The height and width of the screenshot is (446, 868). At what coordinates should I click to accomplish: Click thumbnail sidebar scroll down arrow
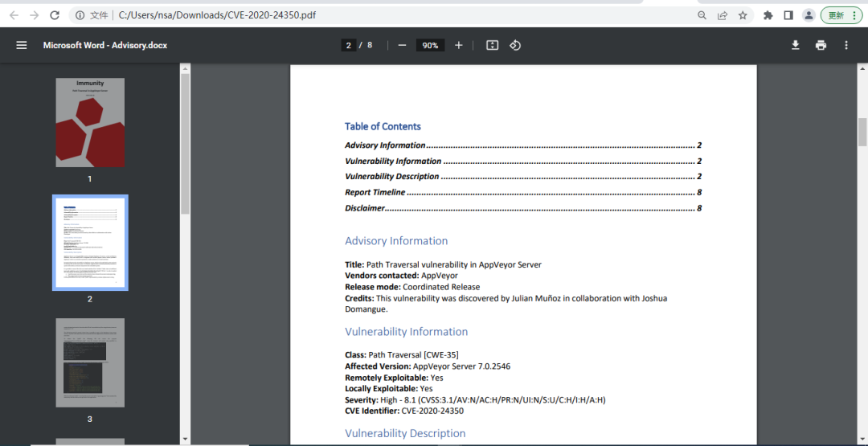point(185,440)
